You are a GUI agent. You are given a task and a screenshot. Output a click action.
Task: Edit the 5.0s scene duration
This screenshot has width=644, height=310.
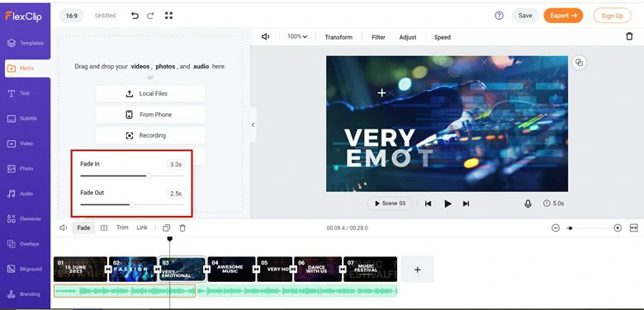[554, 204]
